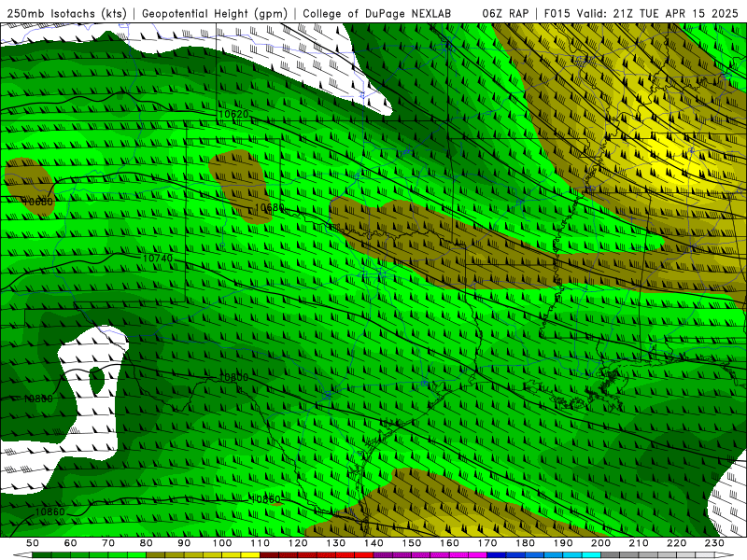
Task: Click the 120 knot colorbar label
Action: [x=298, y=543]
